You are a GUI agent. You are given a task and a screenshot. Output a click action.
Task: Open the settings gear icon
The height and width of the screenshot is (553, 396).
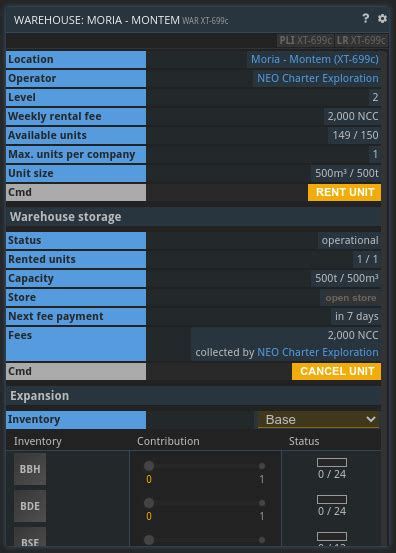pyautogui.click(x=382, y=18)
